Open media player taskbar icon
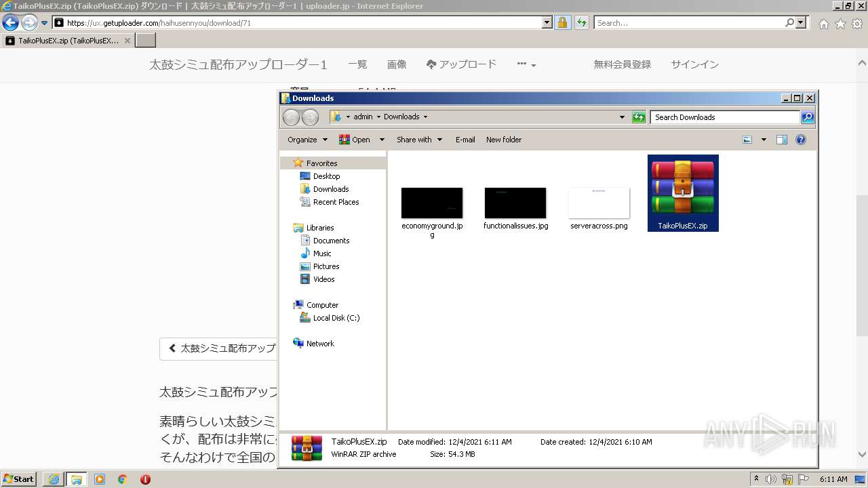This screenshot has width=868, height=488. tap(100, 479)
